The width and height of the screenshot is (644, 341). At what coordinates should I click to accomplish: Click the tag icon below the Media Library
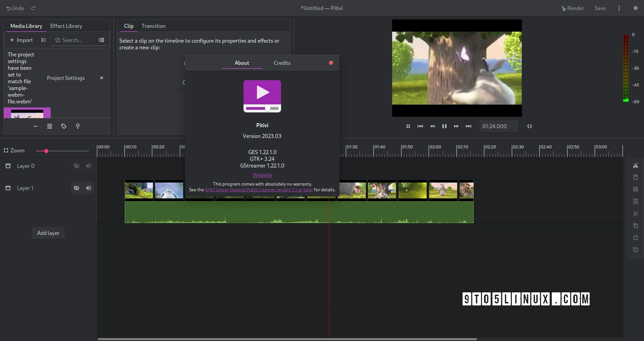[x=64, y=127]
